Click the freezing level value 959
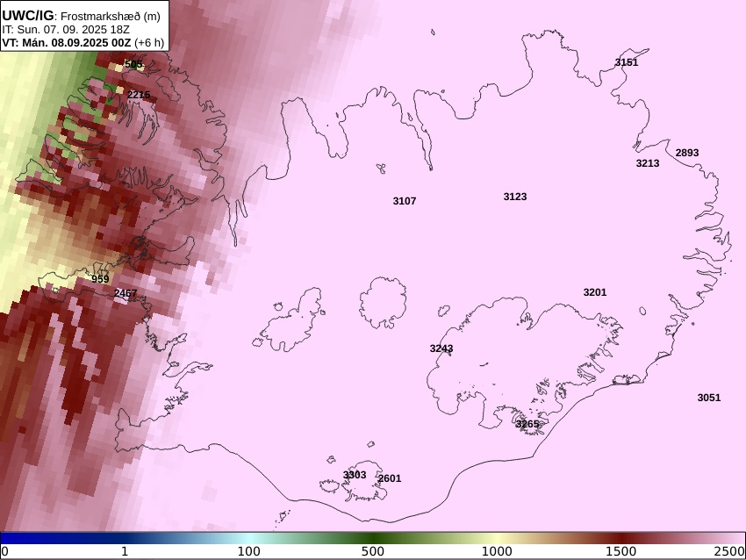Image resolution: width=746 pixels, height=560 pixels. (100, 279)
